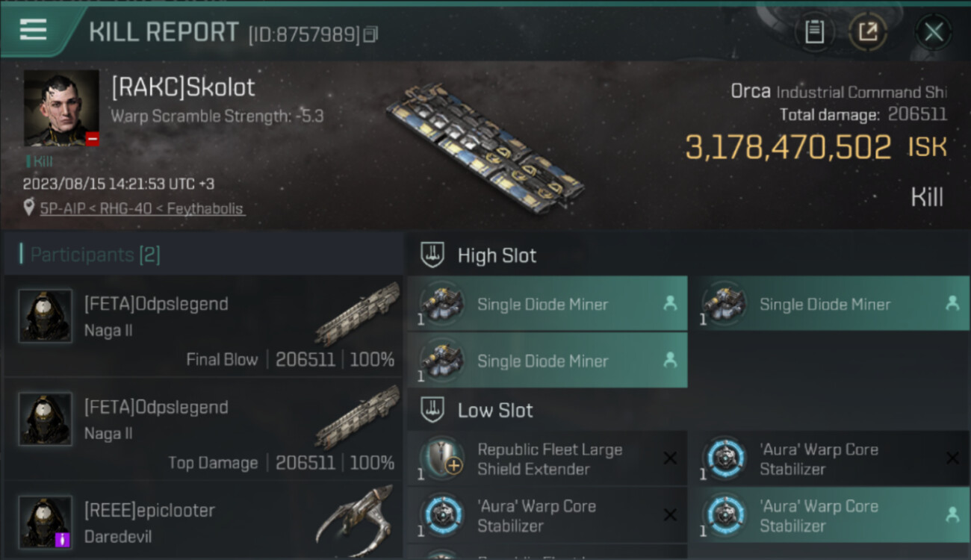Open Odpslegend Top Damage participant entry

203,430
